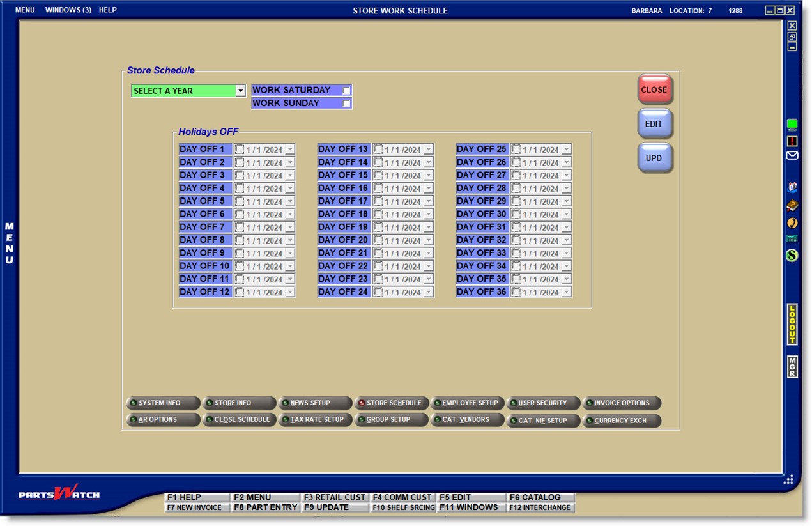Open the Windows (3) menu

click(68, 10)
